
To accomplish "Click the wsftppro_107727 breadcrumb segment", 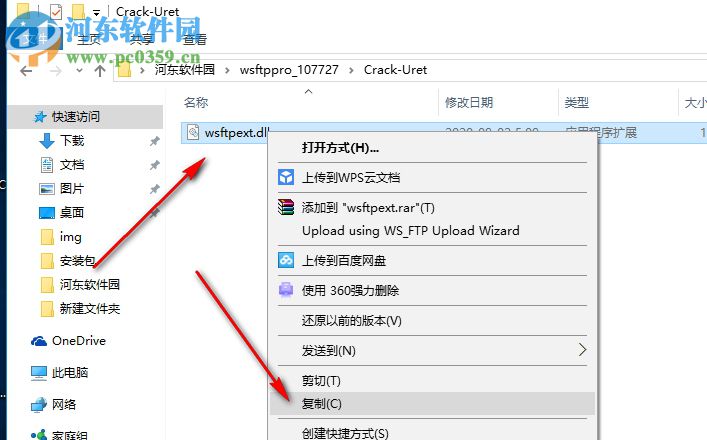I will coord(289,69).
